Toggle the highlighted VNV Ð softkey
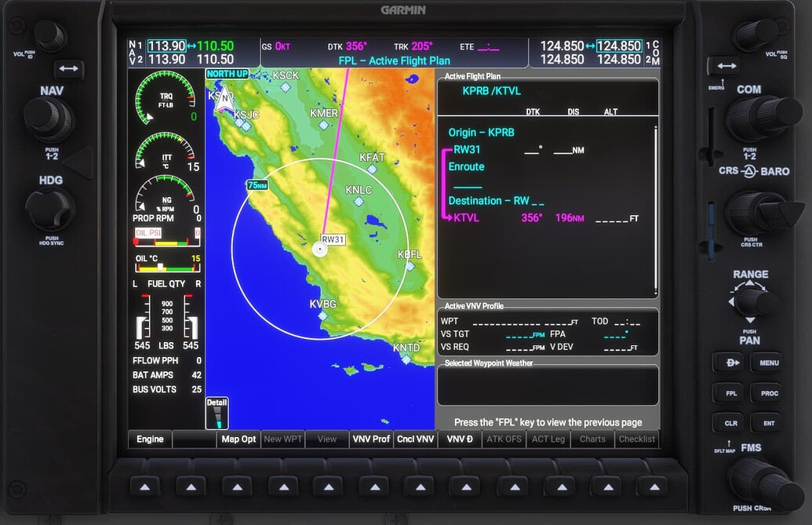The image size is (812, 525). (x=460, y=439)
